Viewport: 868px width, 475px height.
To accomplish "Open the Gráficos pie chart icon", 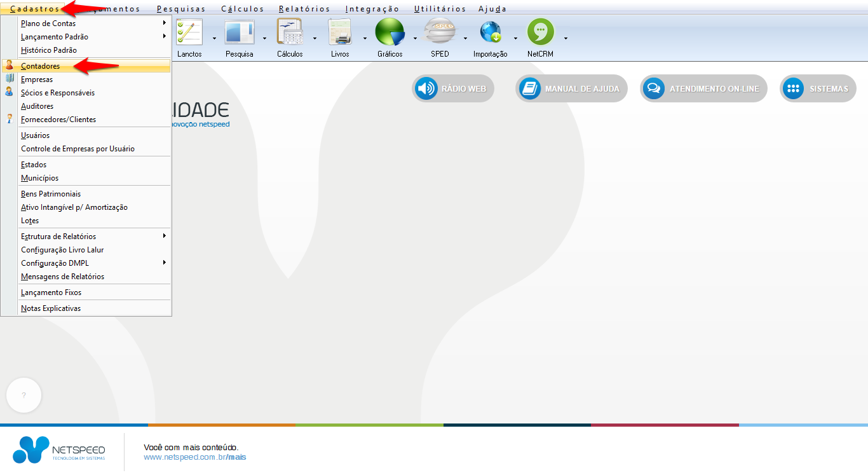I will click(x=390, y=33).
